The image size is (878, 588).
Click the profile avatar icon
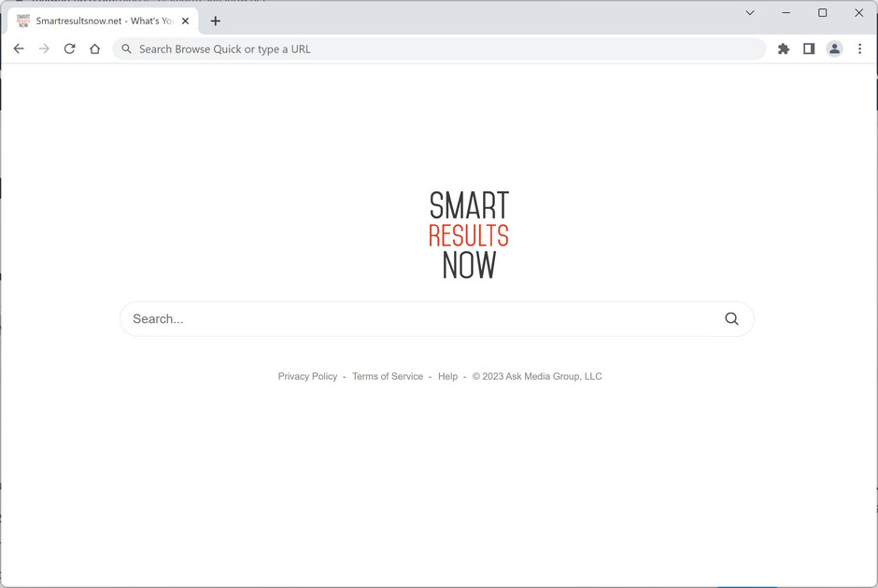click(x=834, y=49)
